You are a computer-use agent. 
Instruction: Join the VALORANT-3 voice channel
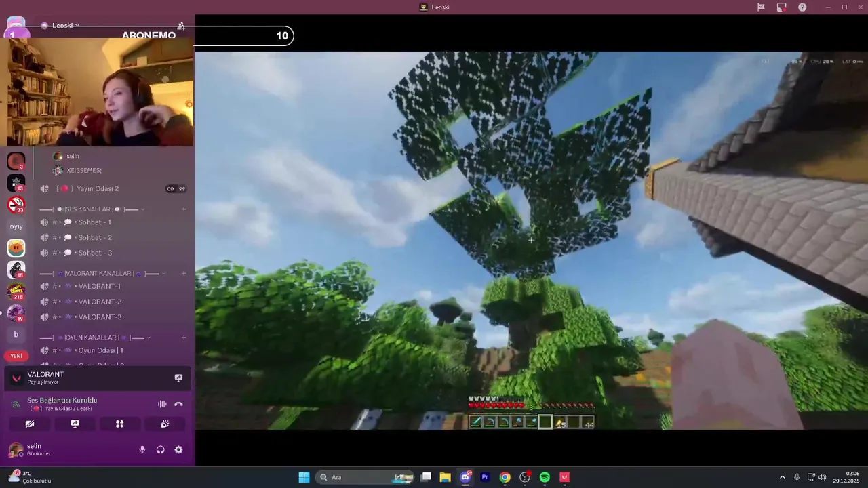(113, 317)
